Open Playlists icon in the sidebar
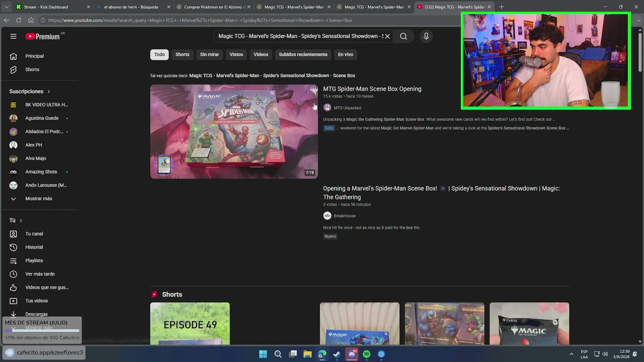 tap(14, 260)
